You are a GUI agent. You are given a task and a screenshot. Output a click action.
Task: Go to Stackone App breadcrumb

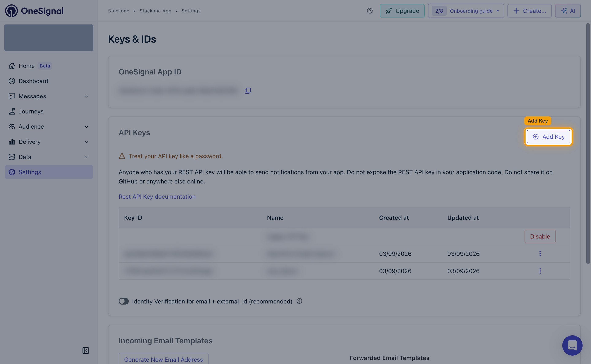point(155,11)
